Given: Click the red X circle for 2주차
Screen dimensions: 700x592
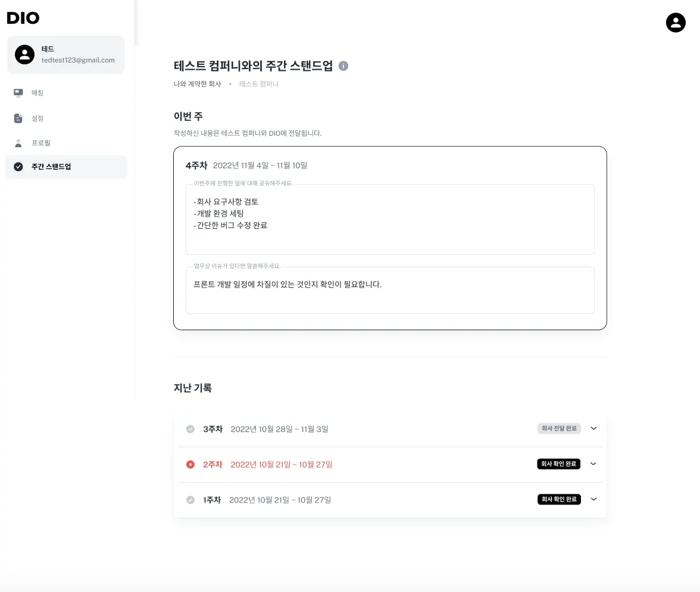Looking at the screenshot, I should click(x=190, y=465).
